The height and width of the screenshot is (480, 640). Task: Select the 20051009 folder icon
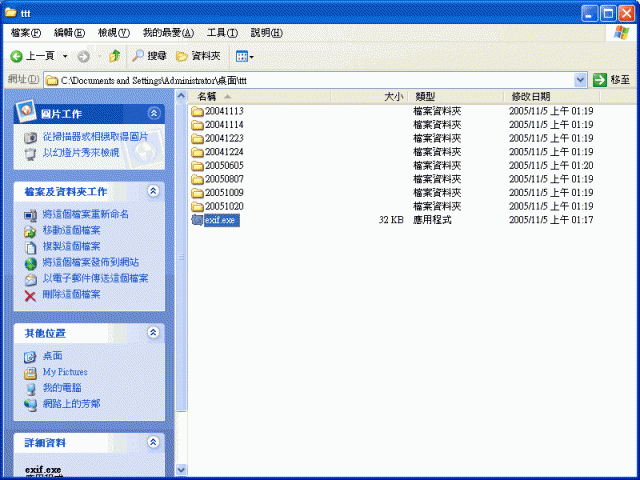coord(197,193)
